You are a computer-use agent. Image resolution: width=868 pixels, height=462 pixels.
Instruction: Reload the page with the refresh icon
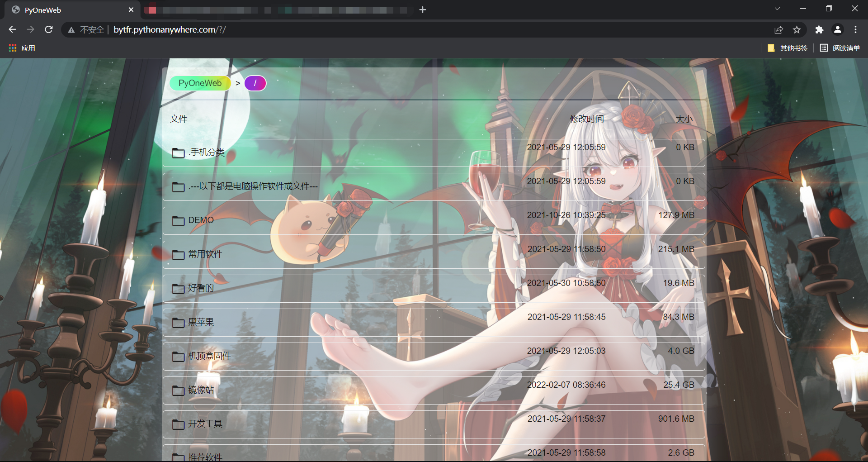[49, 29]
